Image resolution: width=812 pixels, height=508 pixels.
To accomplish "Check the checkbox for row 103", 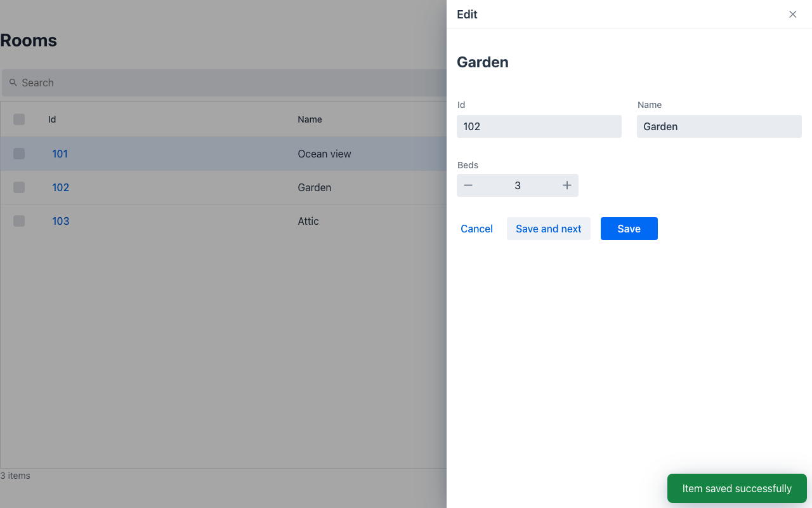I will 19,221.
